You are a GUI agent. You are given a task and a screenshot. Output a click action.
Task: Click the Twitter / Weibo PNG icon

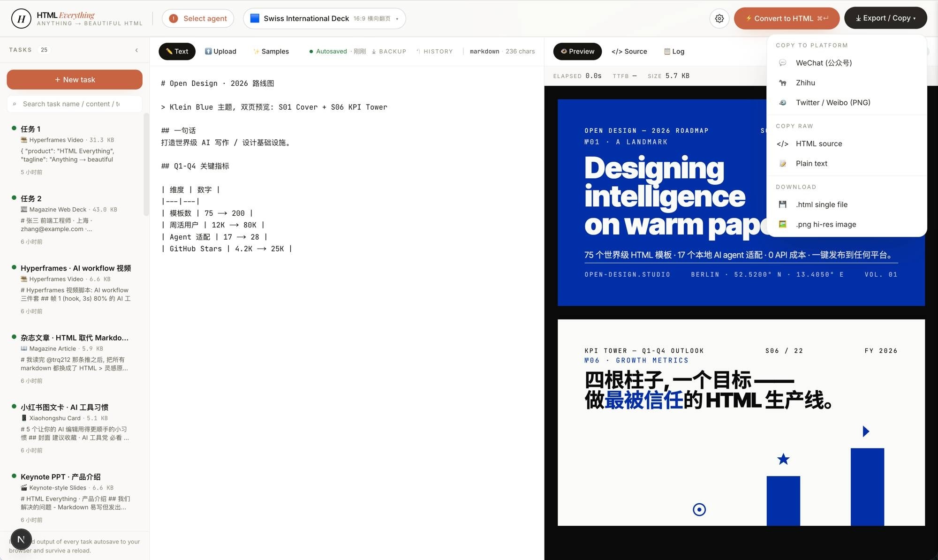[x=782, y=102]
